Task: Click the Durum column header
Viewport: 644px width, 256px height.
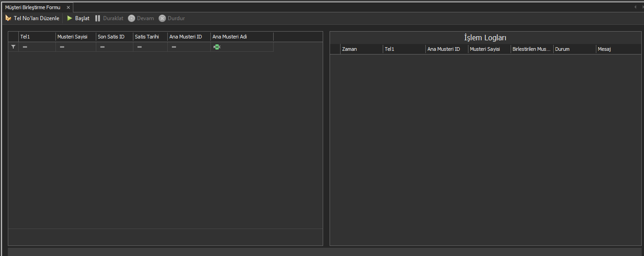Action: [x=575, y=49]
